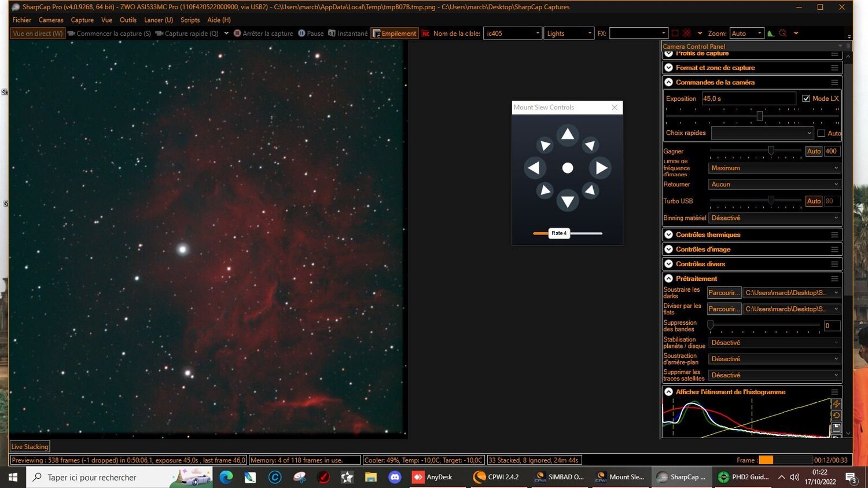The width and height of the screenshot is (868, 488).
Task: Slew mount up with the up arrow
Action: (568, 134)
